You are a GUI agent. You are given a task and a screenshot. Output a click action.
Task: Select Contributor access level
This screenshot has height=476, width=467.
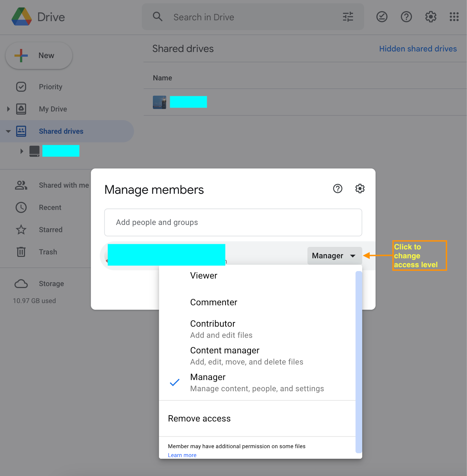pos(257,329)
